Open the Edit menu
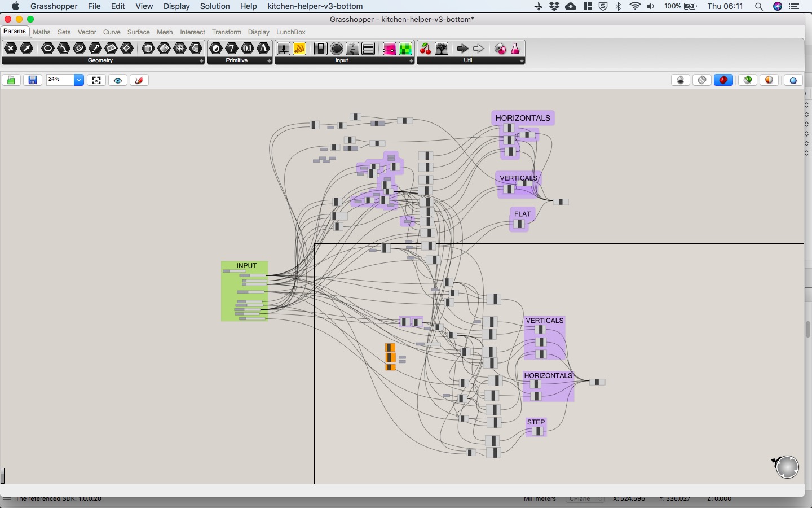The image size is (812, 508). tap(118, 6)
